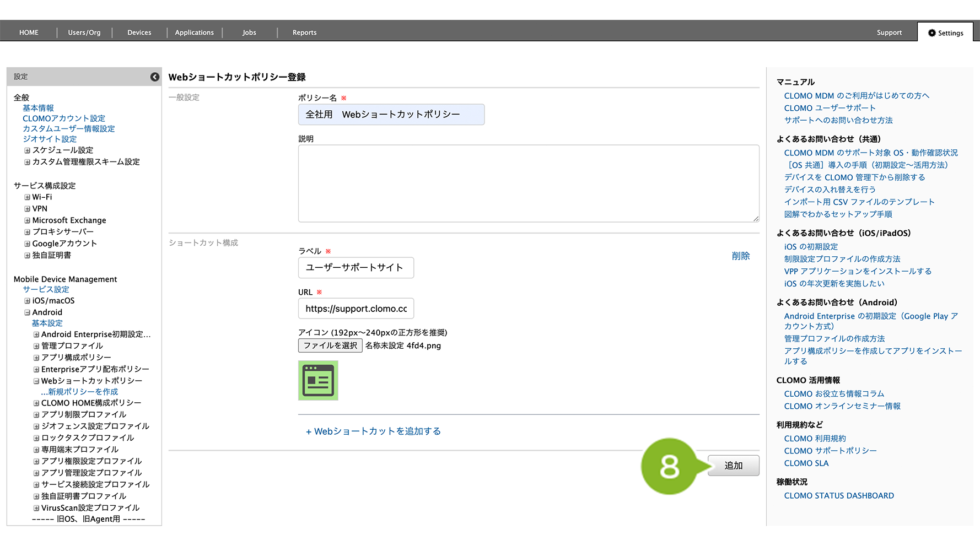Collapse the Android tree node

27,312
